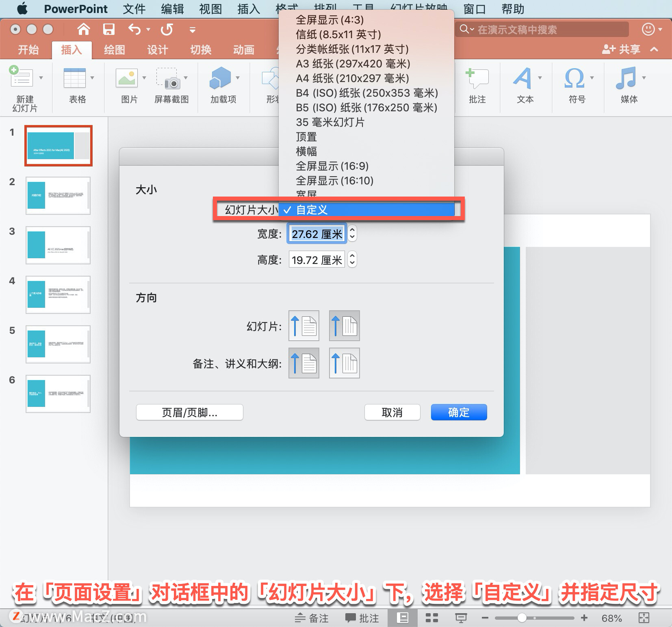Image resolution: width=672 pixels, height=627 pixels.
Task: Expand Picture dropdown arrow
Action: 144,78
